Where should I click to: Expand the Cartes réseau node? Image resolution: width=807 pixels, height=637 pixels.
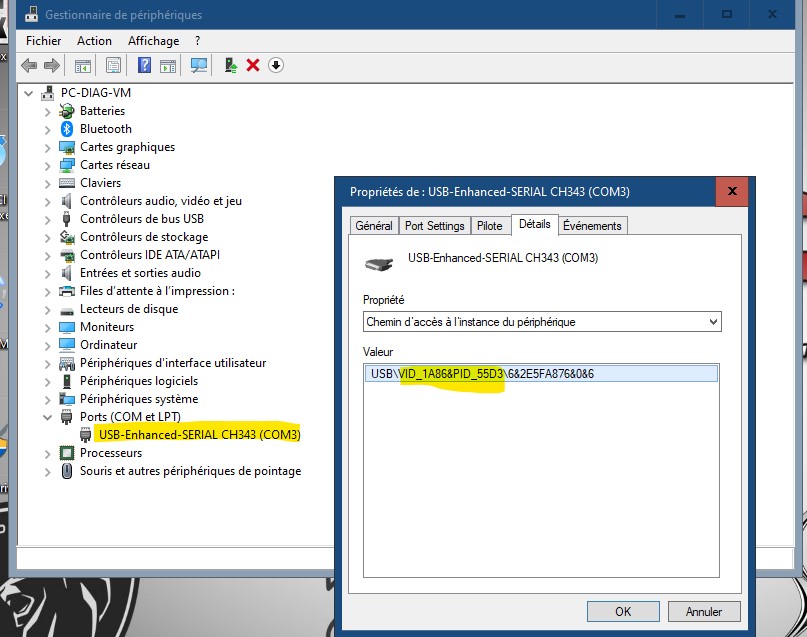[x=47, y=165]
